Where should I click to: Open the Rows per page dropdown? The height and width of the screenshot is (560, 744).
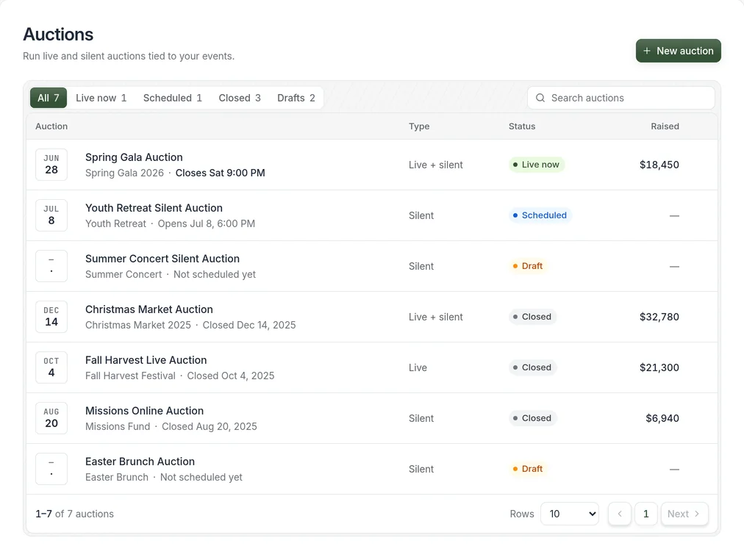pos(570,514)
